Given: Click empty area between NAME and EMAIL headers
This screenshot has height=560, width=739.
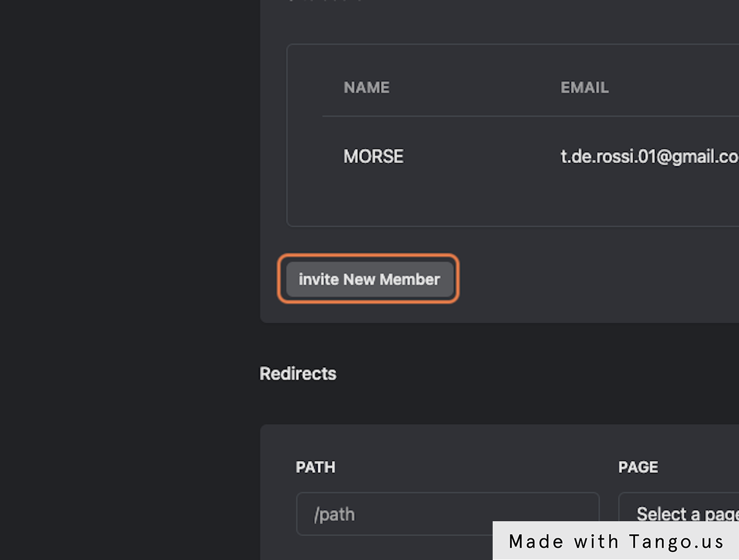Looking at the screenshot, I should pyautogui.click(x=474, y=87).
